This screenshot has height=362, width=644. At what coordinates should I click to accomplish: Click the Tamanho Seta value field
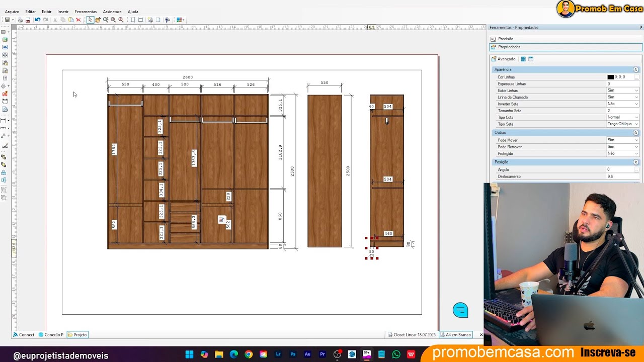623,111
